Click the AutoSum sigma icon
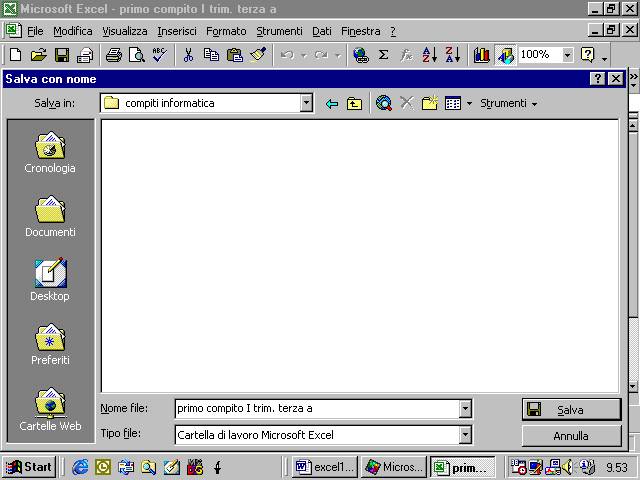Viewport: 640px width, 480px height. [383, 55]
